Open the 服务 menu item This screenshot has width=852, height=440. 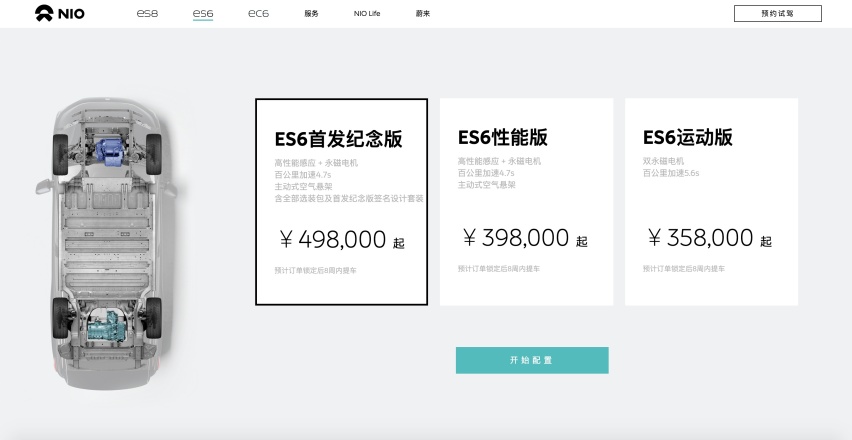311,14
